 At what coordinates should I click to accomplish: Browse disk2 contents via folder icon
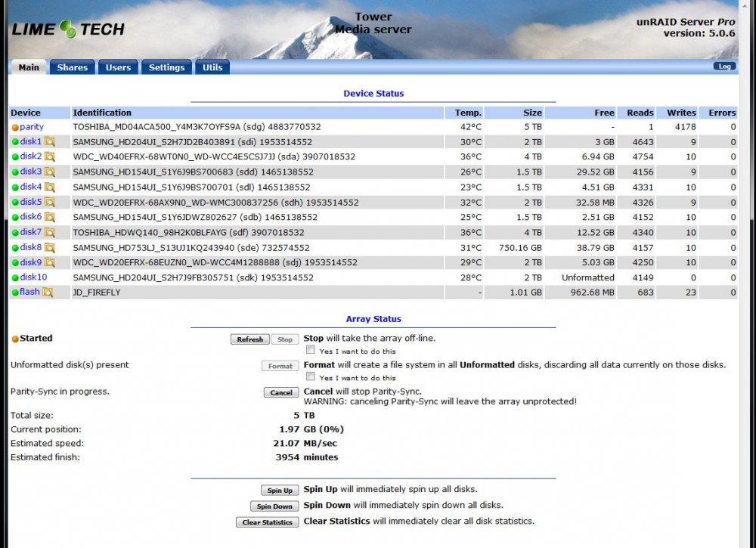pos(50,156)
